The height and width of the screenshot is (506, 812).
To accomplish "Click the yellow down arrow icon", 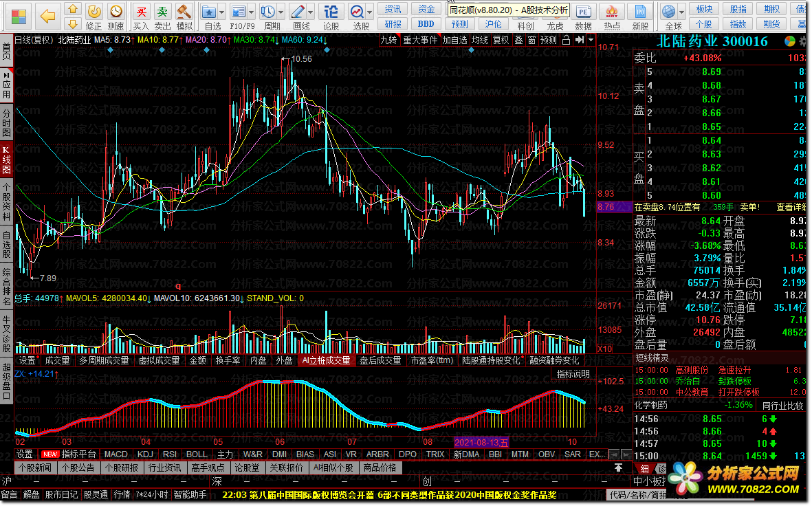I will pos(73,23).
